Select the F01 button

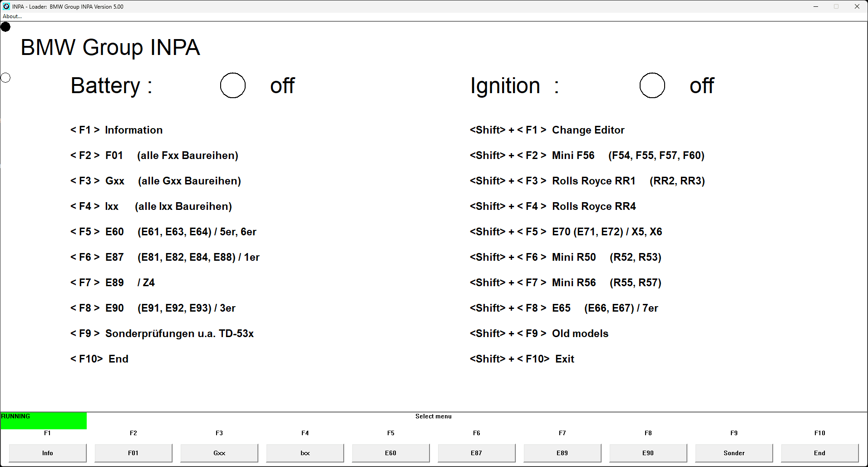tap(133, 453)
